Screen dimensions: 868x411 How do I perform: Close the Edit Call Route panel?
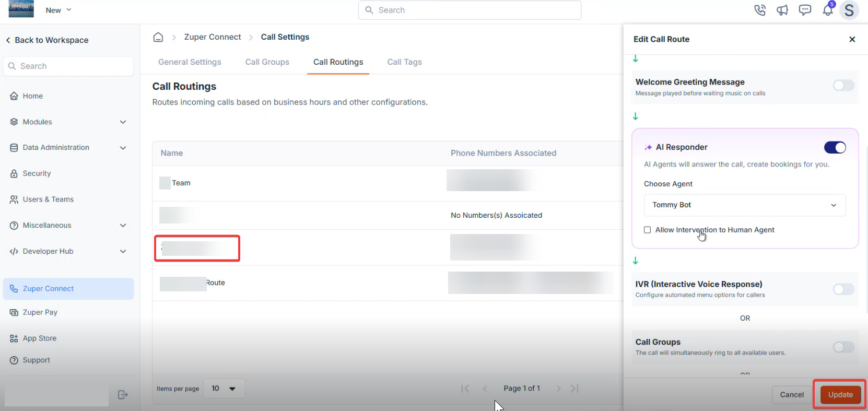point(852,39)
